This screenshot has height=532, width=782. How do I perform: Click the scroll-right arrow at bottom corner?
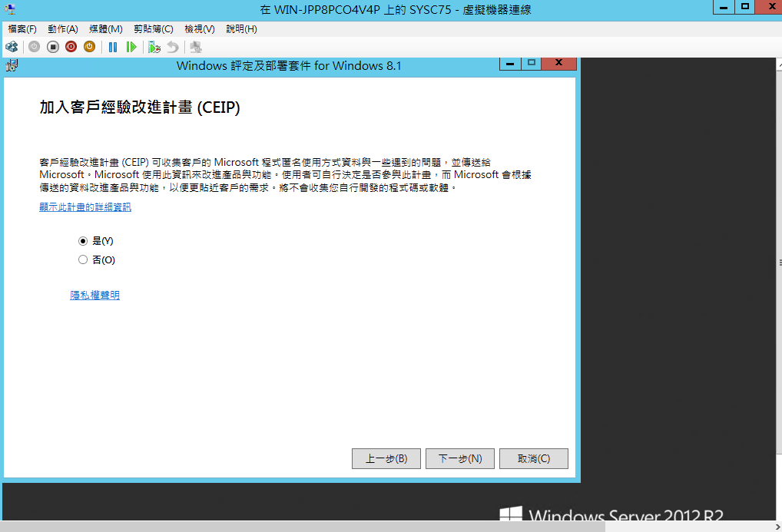(x=778, y=527)
